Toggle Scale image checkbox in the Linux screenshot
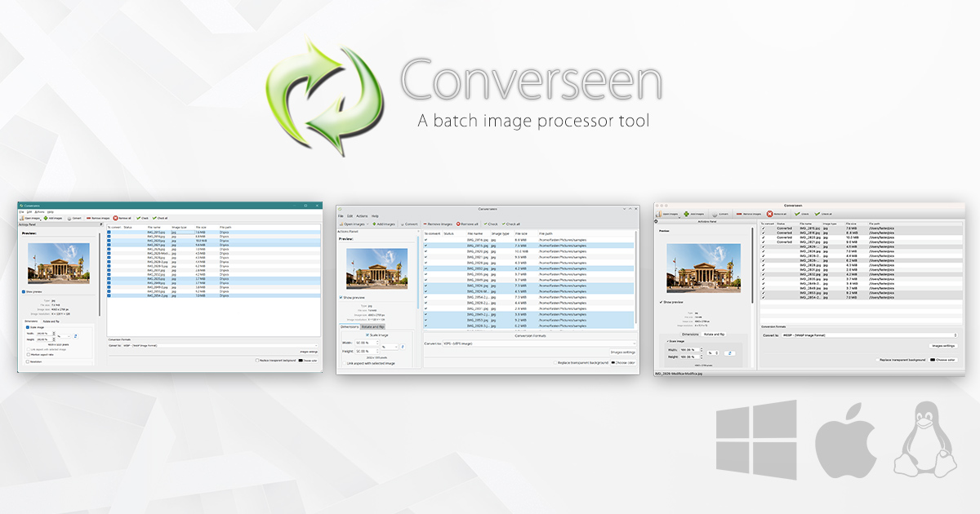 pyautogui.click(x=367, y=335)
